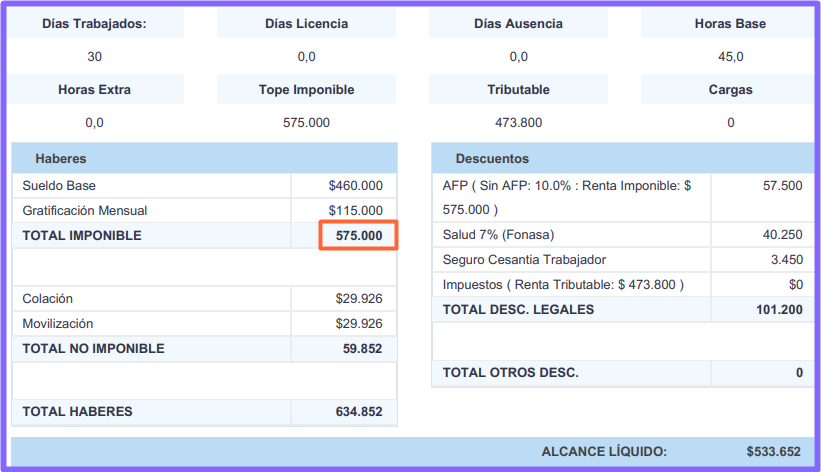Select the 'Movilización' row label
The width and height of the screenshot is (821, 472).
pos(58,324)
